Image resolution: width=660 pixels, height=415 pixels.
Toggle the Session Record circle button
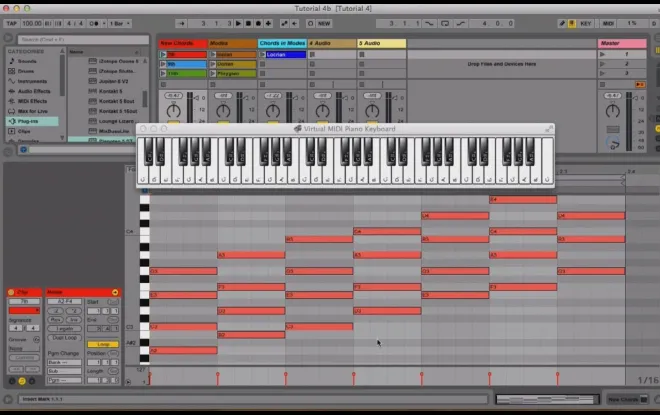click(310, 24)
